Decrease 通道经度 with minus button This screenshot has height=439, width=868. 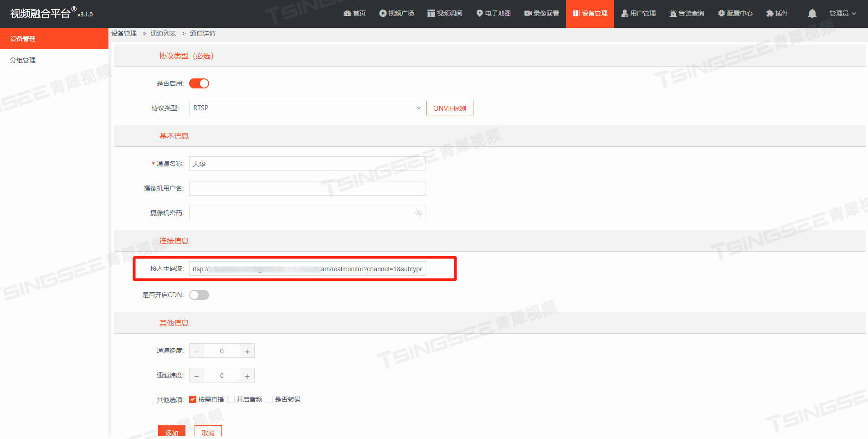coord(196,351)
